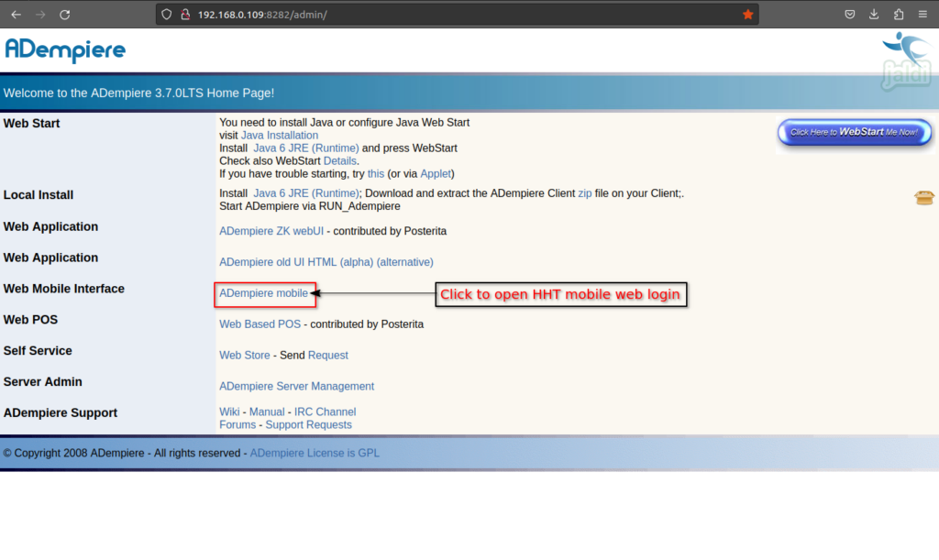Open Java 6 JRE link under Local Install
The image size is (939, 560).
tap(306, 193)
